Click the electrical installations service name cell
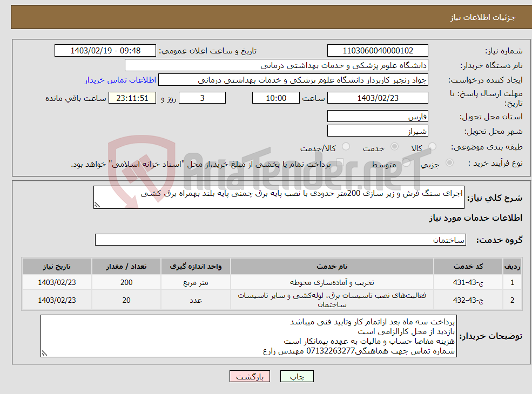Screen dimensions: 532x394 [332, 300]
